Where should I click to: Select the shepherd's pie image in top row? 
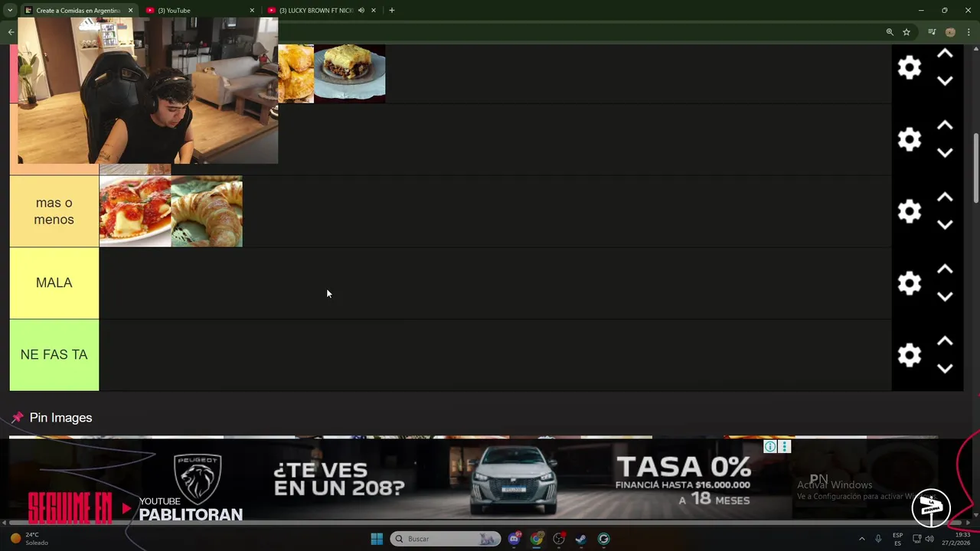pyautogui.click(x=350, y=73)
